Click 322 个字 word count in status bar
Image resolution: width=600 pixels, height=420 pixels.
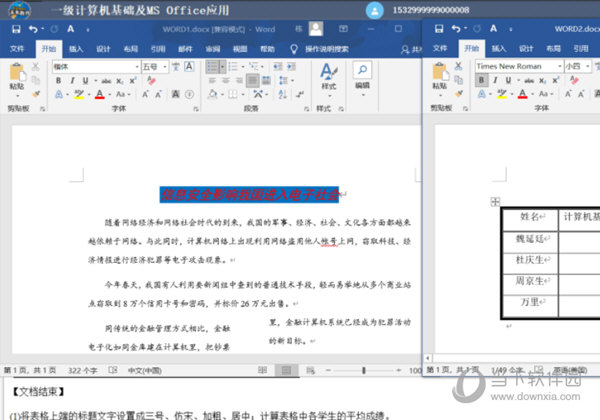click(x=83, y=370)
